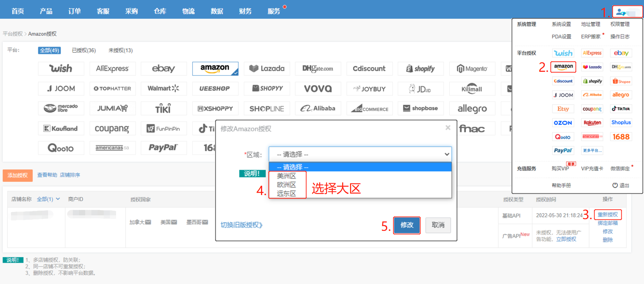Click the 退出 logout power icon
Viewport: 644px width, 284px height.
coord(615,185)
